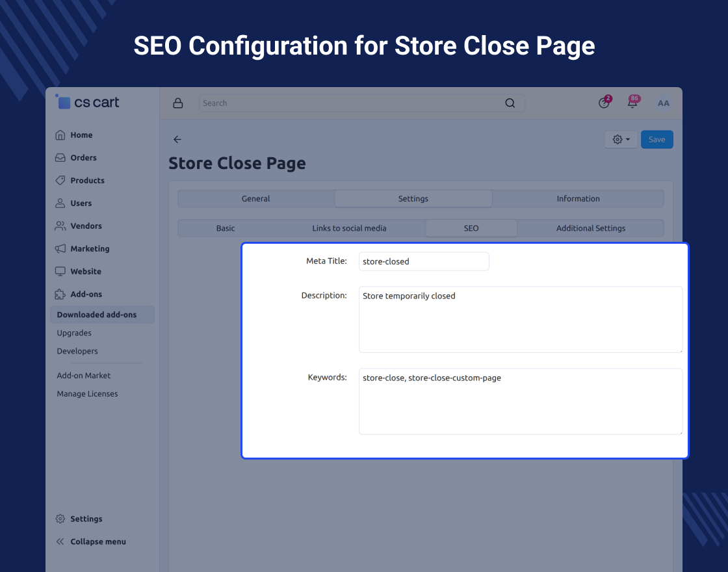Viewport: 728px width, 572px height.
Task: Open the Website menu label
Action: point(85,272)
